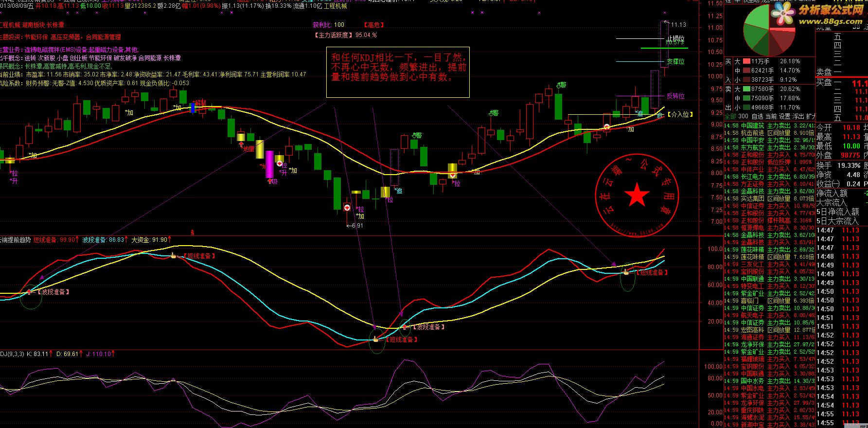Select the 喜临门 区间放量 row

tap(769, 301)
